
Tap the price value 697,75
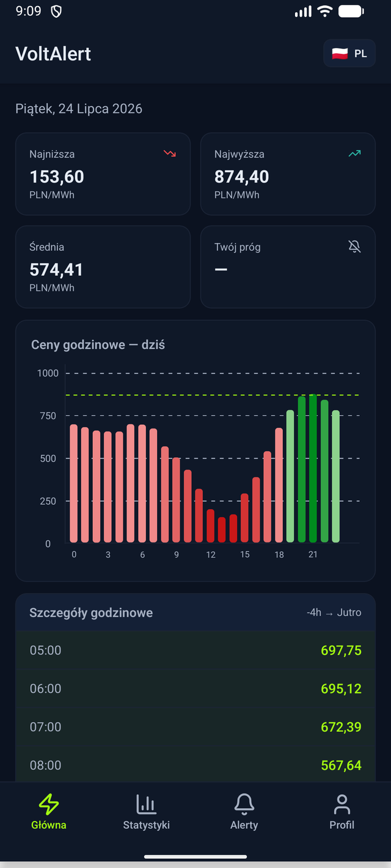(x=342, y=650)
